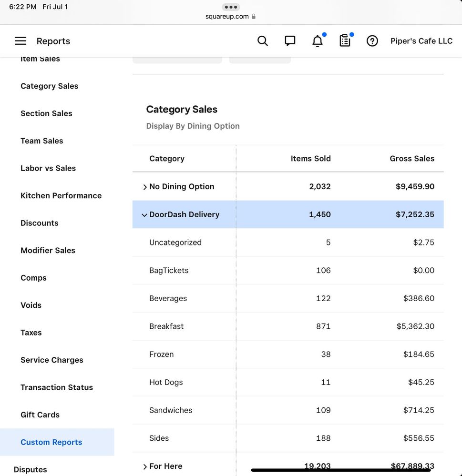
Task: Open the Category Sales report
Action: coord(49,86)
